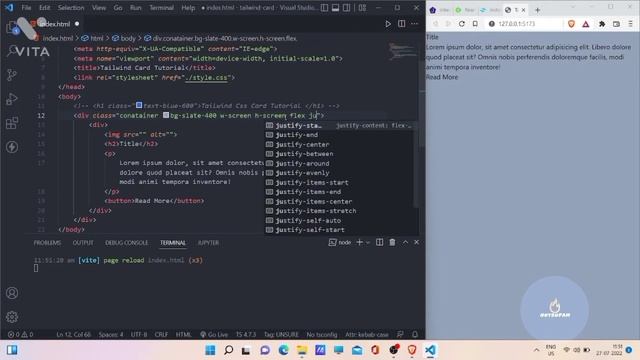Change CRLF line ending setting
640x360 pixels.
[161, 335]
